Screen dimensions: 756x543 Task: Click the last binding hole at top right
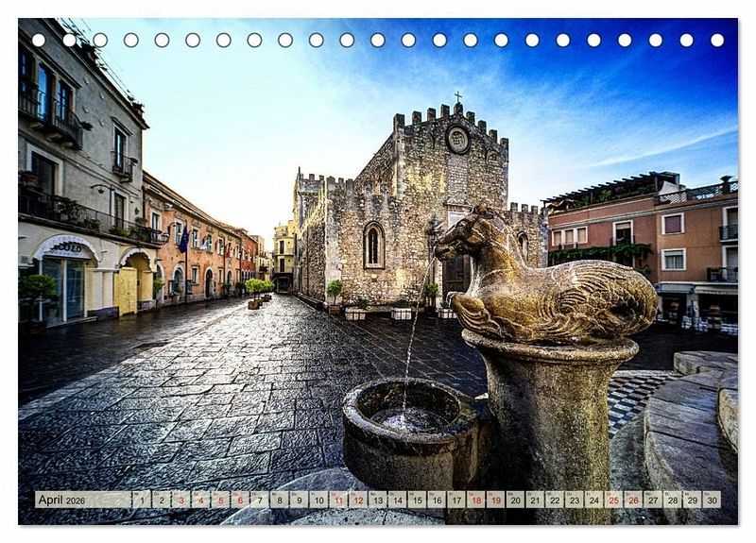[x=717, y=40]
